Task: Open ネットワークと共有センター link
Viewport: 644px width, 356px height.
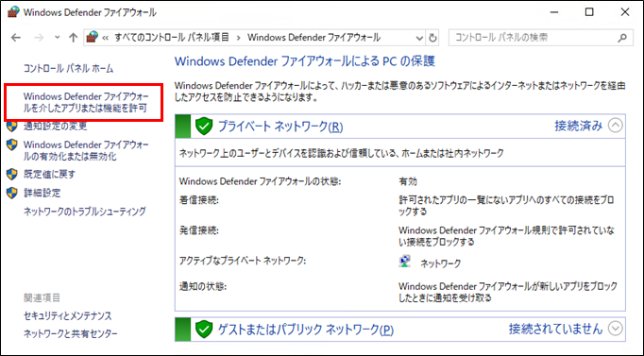Action: click(x=70, y=334)
